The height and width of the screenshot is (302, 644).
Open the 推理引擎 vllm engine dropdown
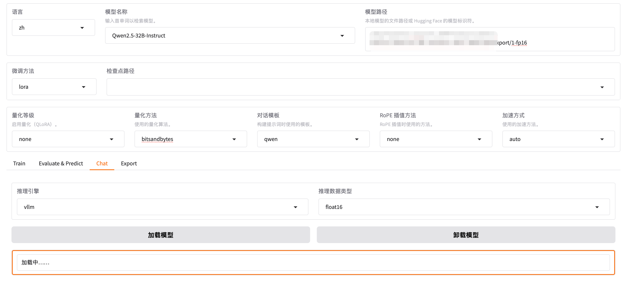[x=162, y=207]
